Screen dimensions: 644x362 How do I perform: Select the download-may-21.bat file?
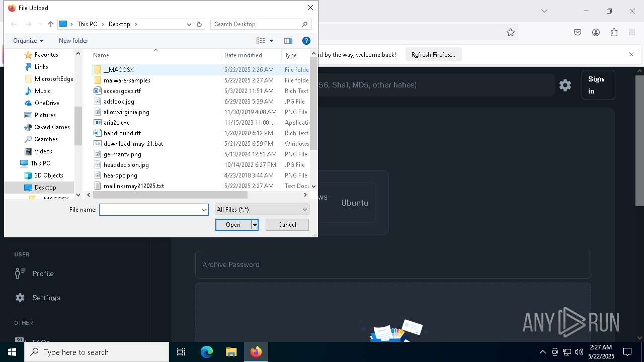coord(133,144)
